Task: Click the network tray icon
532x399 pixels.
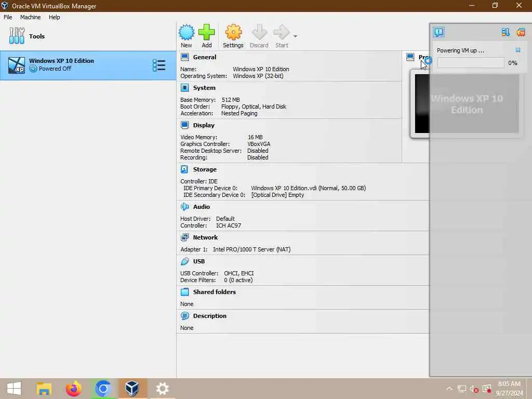Action: click(x=461, y=389)
